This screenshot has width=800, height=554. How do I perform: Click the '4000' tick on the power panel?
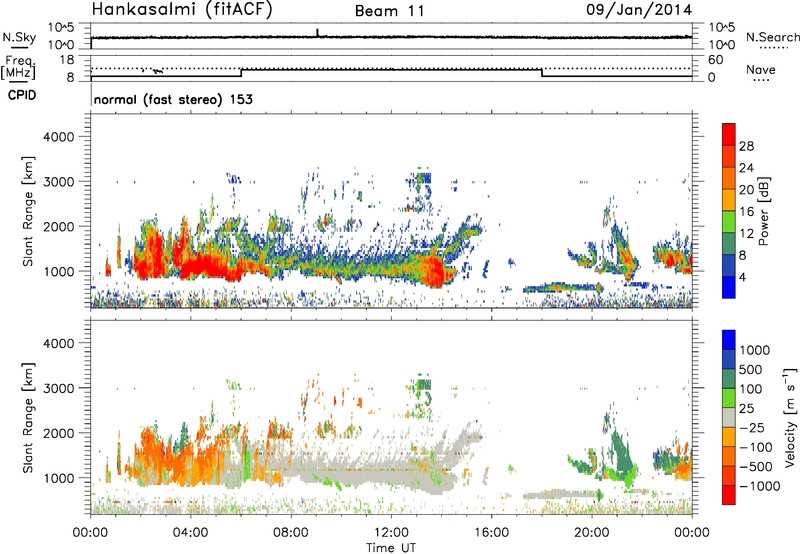pyautogui.click(x=58, y=137)
